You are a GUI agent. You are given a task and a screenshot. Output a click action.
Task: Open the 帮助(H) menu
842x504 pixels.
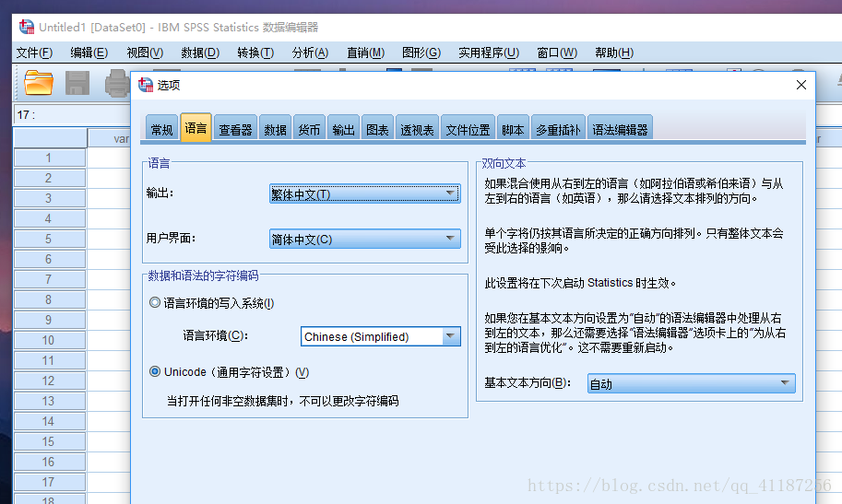tap(614, 53)
